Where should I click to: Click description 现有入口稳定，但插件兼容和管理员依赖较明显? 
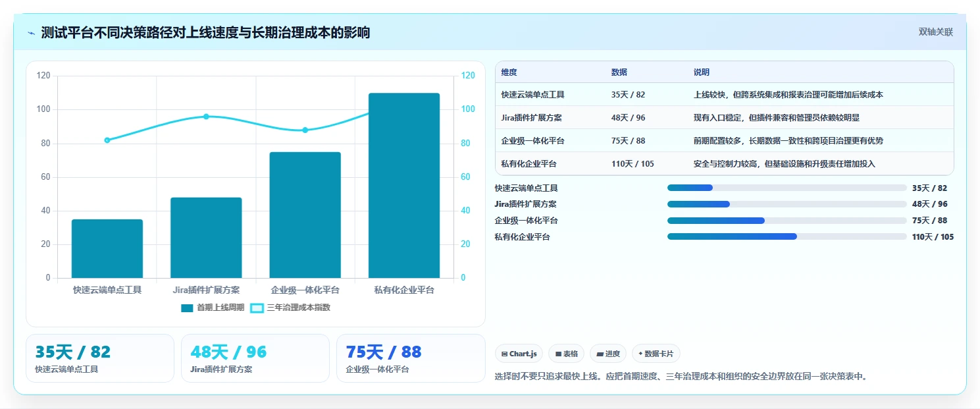(x=776, y=118)
